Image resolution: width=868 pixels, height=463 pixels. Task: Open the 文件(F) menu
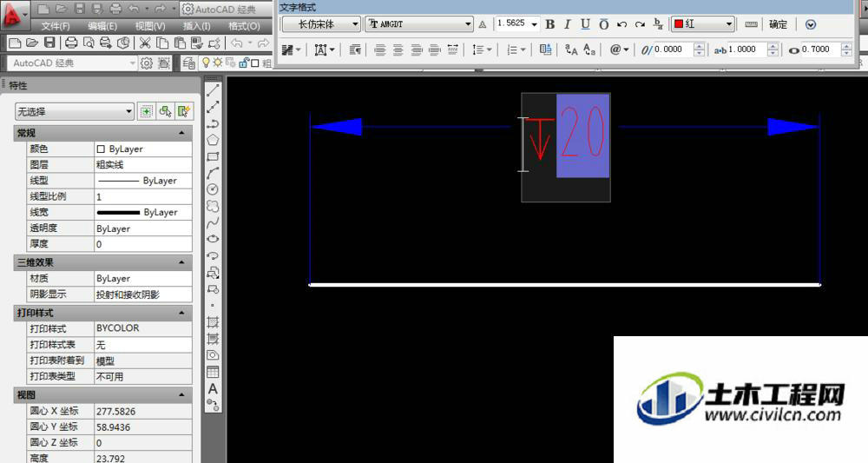click(56, 26)
